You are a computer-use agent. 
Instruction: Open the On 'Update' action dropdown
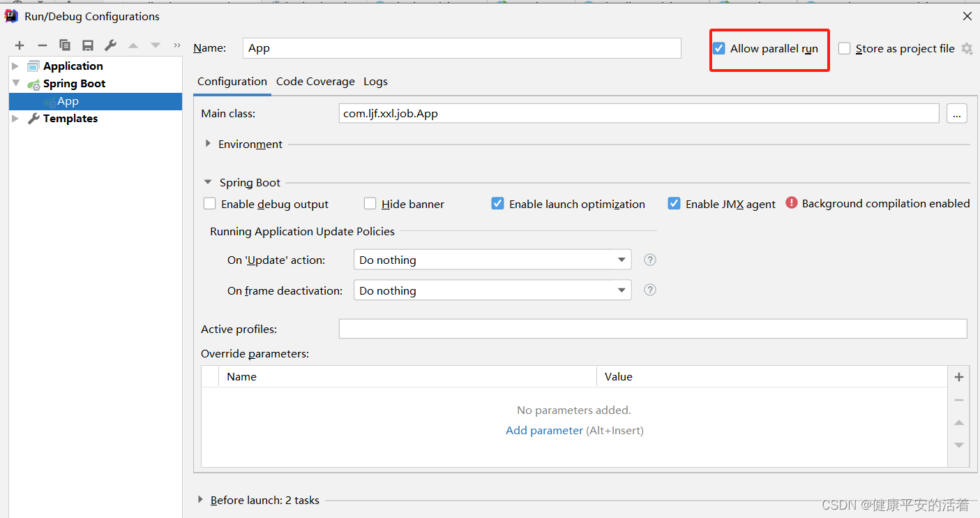[492, 260]
